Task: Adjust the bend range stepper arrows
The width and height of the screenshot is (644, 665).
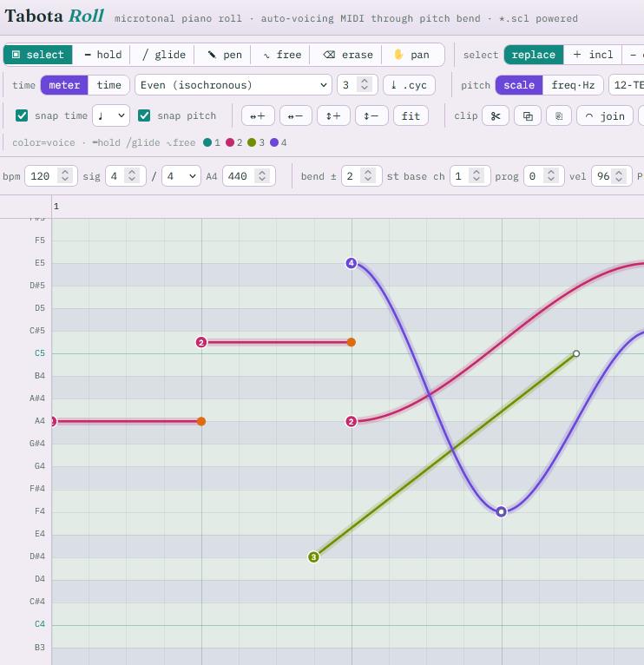Action: click(x=368, y=175)
